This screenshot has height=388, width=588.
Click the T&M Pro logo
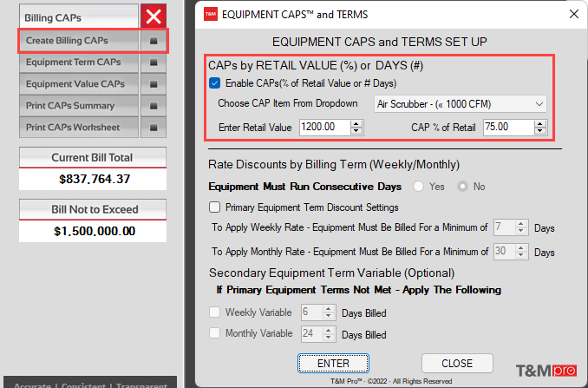[546, 371]
